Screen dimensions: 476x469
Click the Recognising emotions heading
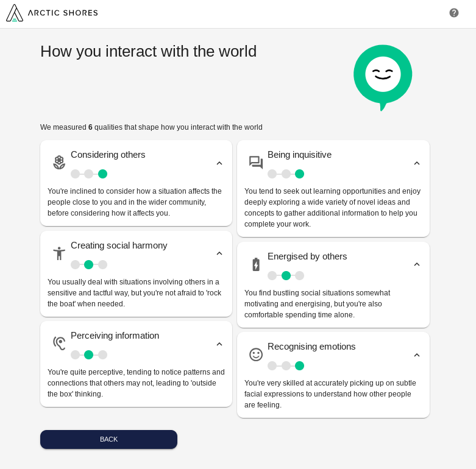point(311,347)
